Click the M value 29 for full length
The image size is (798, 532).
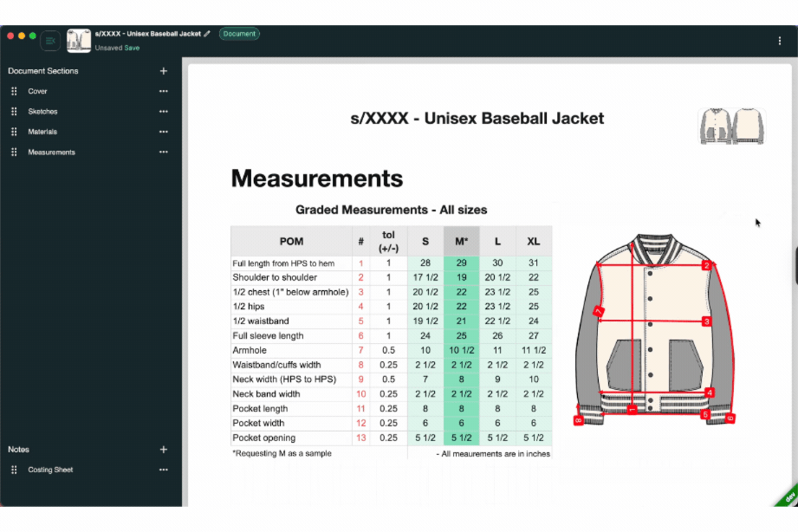[461, 263]
